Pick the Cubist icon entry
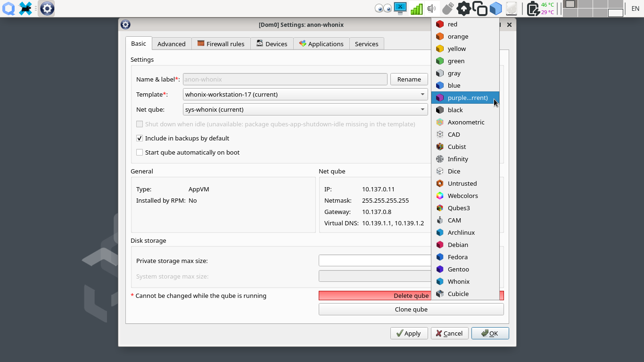 (465, 147)
